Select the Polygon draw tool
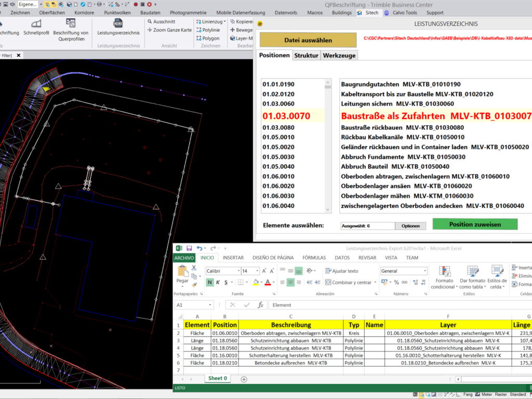Screen dimensions: 532x399 (x=208, y=38)
